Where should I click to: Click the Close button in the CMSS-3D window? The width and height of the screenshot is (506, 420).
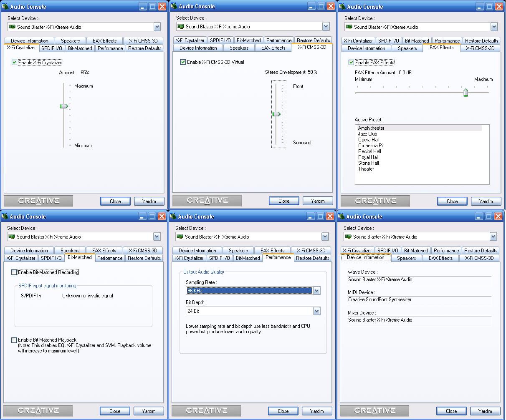tap(284, 201)
